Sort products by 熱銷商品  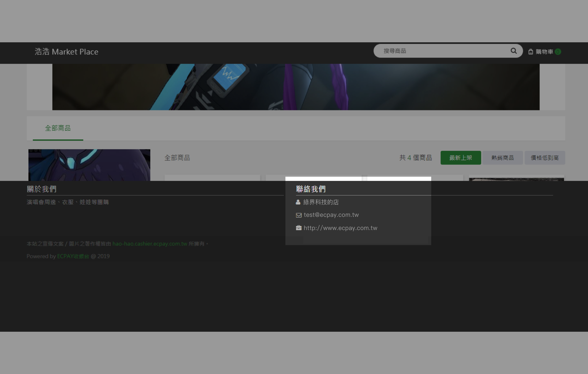tap(503, 158)
